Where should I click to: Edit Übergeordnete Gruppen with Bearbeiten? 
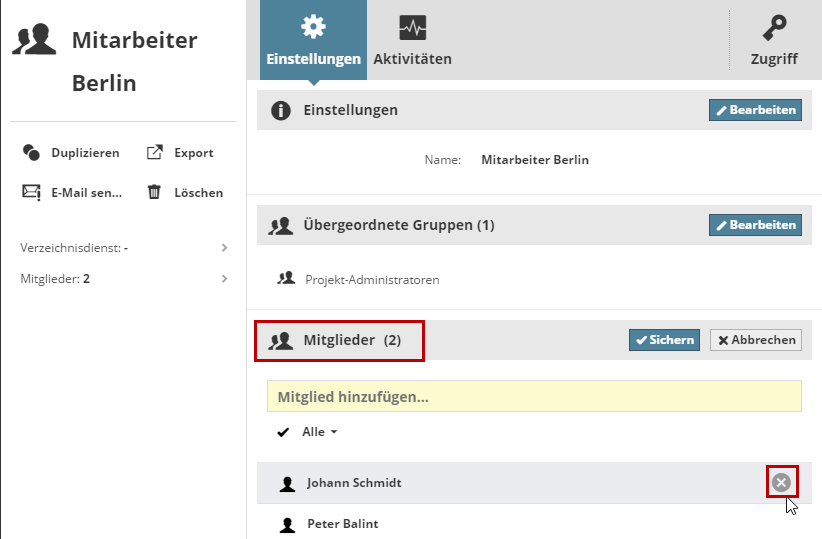tap(755, 225)
